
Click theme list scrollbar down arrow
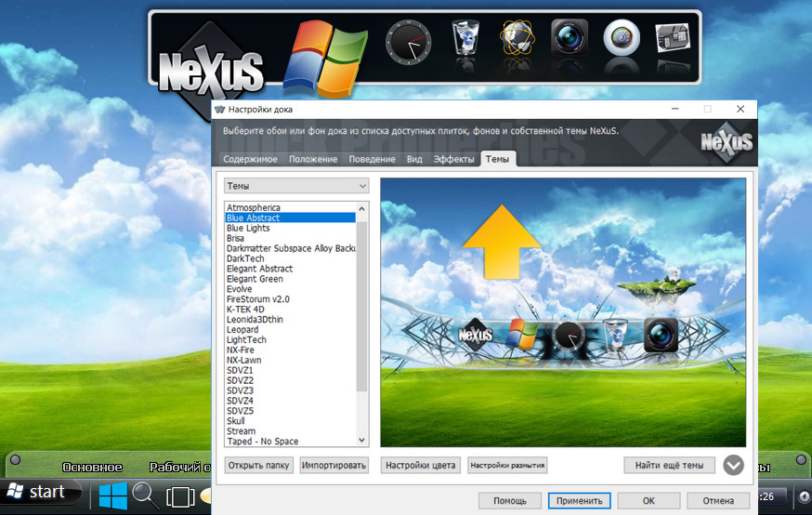[362, 441]
